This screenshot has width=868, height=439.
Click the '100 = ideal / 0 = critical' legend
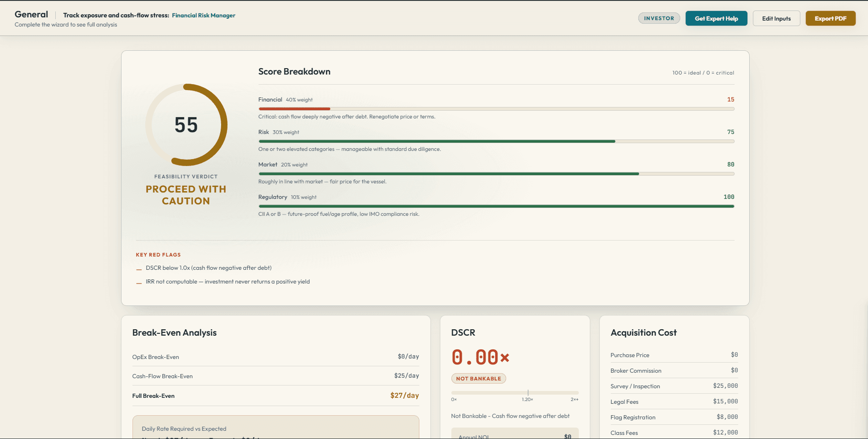click(703, 73)
